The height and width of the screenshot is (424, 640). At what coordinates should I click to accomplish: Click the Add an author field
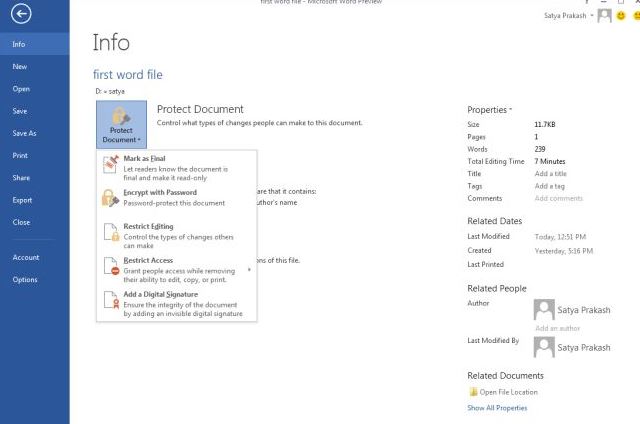pos(558,328)
